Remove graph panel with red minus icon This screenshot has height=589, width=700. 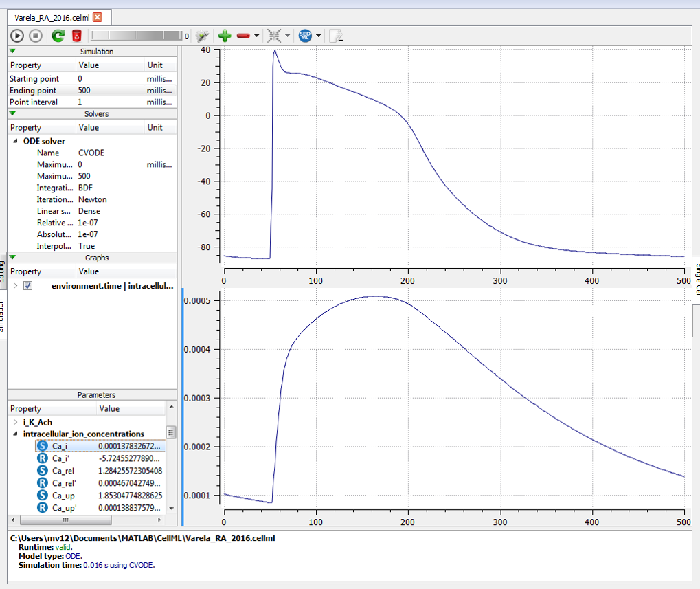tap(243, 36)
